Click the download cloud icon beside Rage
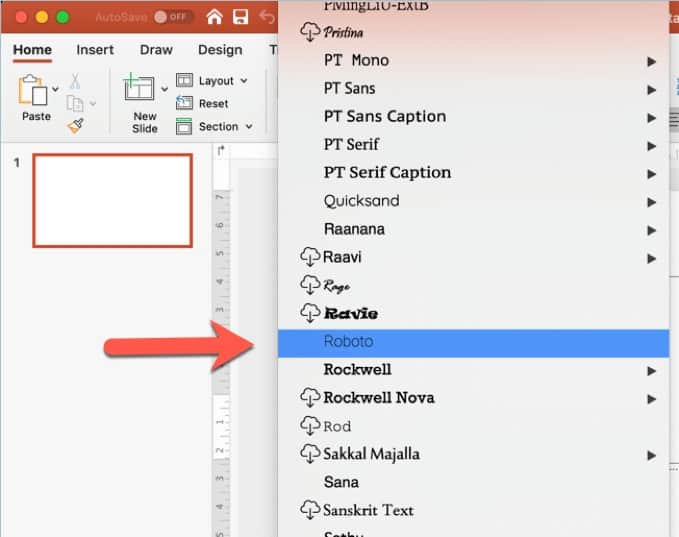This screenshot has width=679, height=537. 310,285
